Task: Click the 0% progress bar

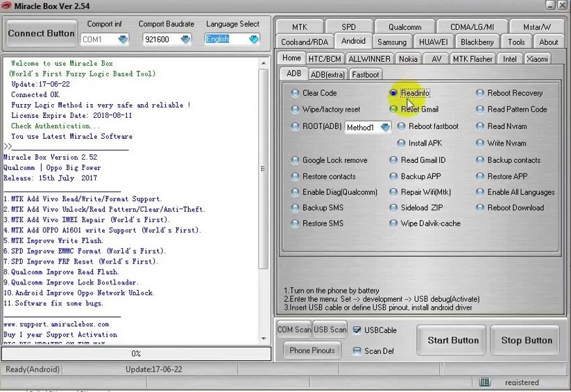Action: point(136,354)
